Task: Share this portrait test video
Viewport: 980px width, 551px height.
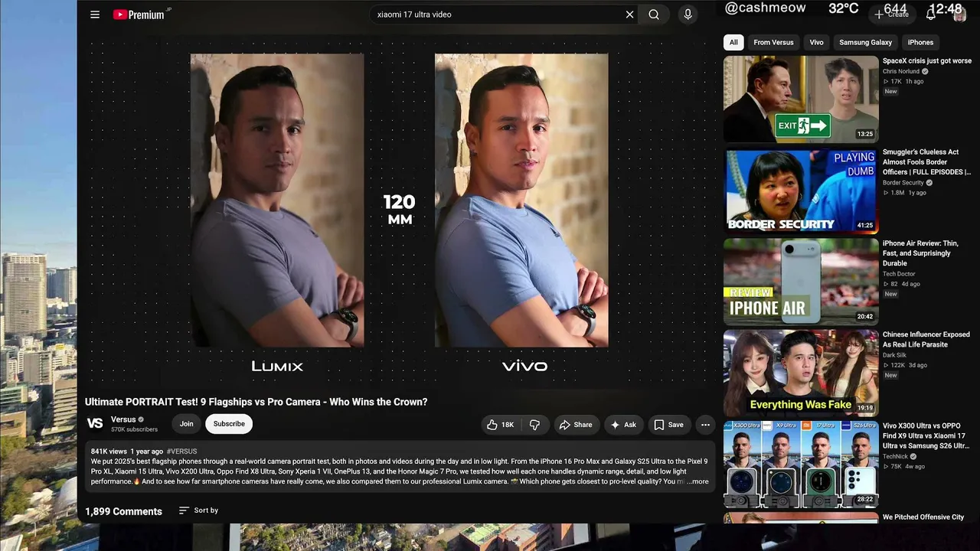Action: pos(576,425)
